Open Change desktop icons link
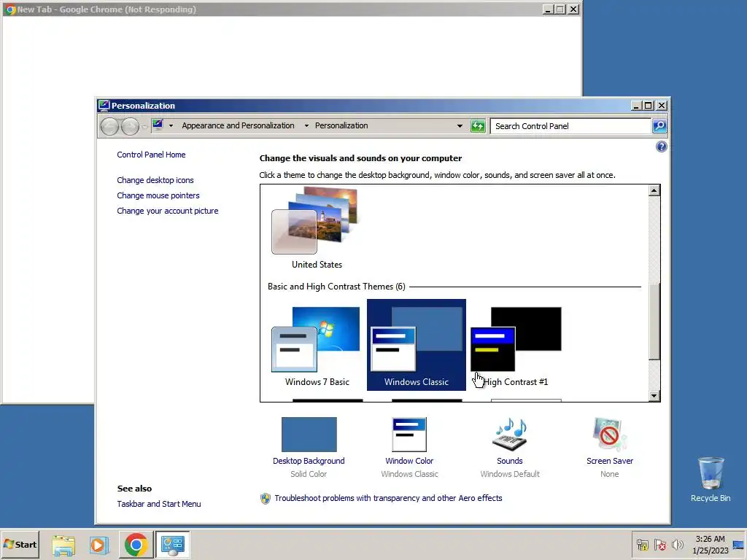 (x=155, y=181)
